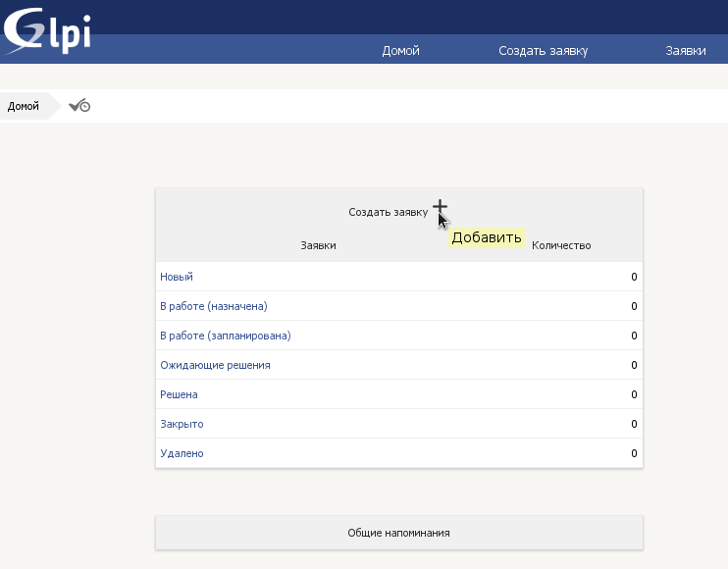728x569 pixels.
Task: Open Создать заявку in top menu
Action: tap(544, 51)
